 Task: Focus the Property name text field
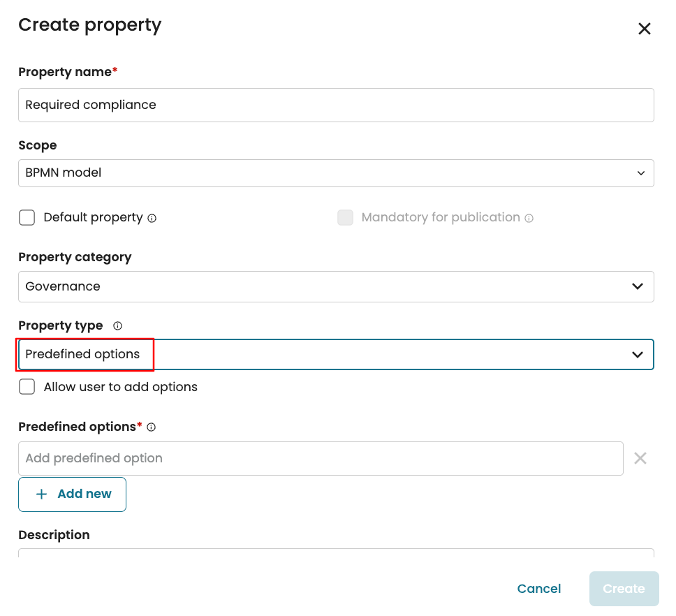[x=335, y=105]
